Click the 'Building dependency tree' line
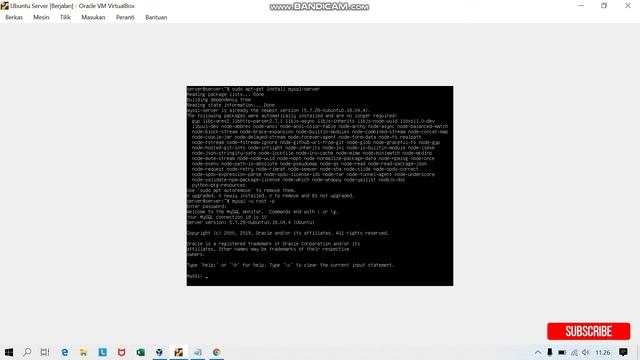The height and width of the screenshot is (360, 640). tap(219, 100)
